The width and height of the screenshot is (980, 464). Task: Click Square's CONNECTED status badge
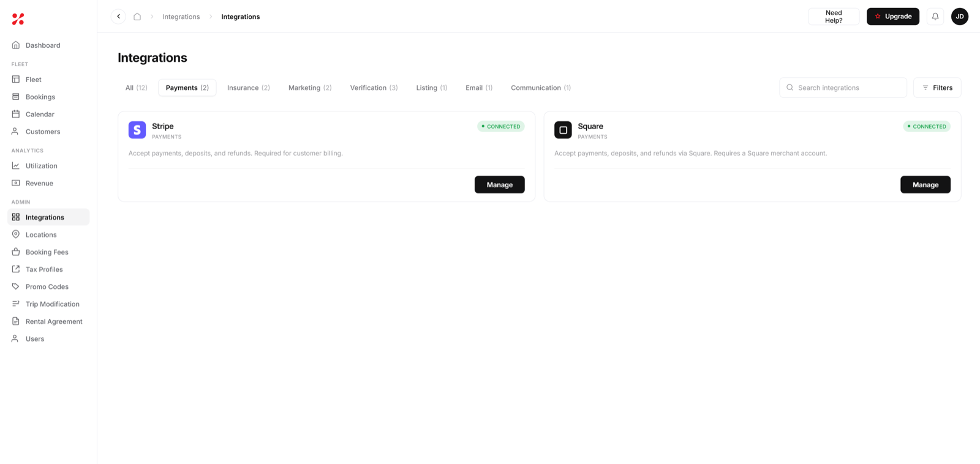click(927, 127)
